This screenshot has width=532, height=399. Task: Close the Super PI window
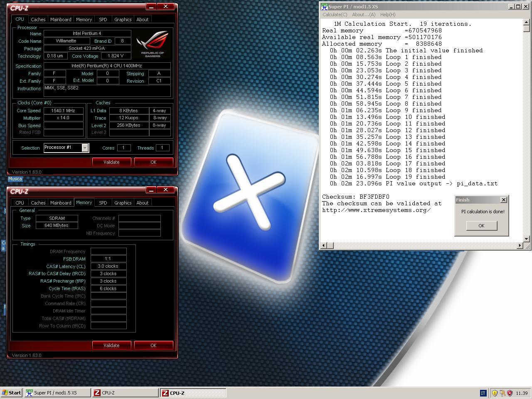(x=526, y=7)
